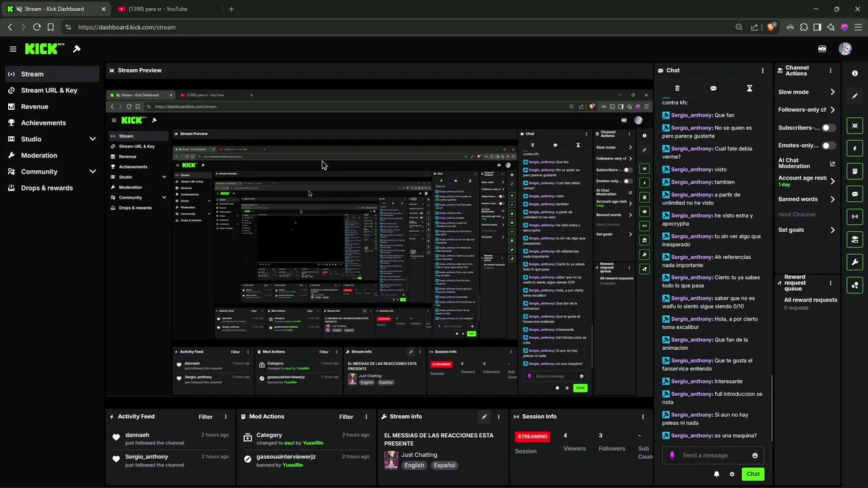Click the lightning bolt icon in right sidebar
Screen dimensions: 868x488
(x=855, y=148)
